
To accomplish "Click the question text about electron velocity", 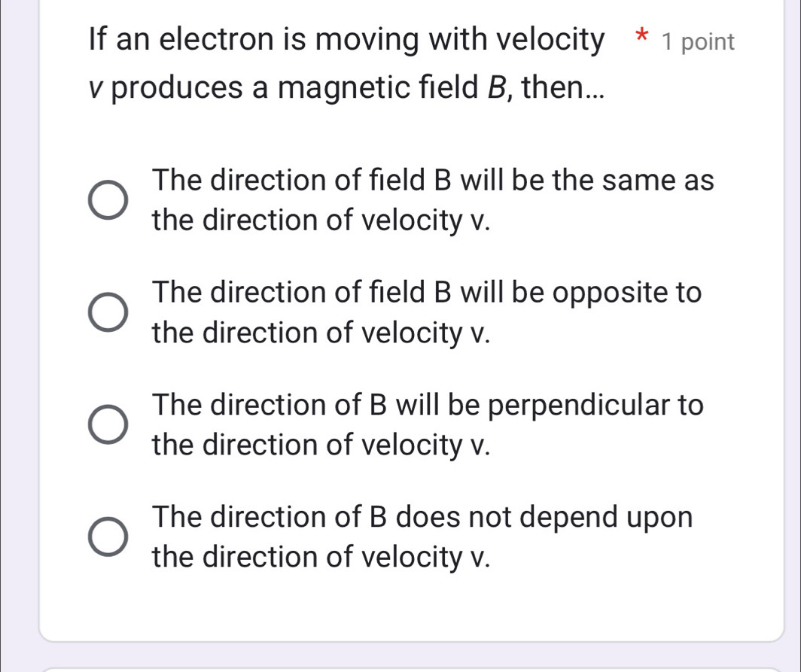I will point(346,40).
